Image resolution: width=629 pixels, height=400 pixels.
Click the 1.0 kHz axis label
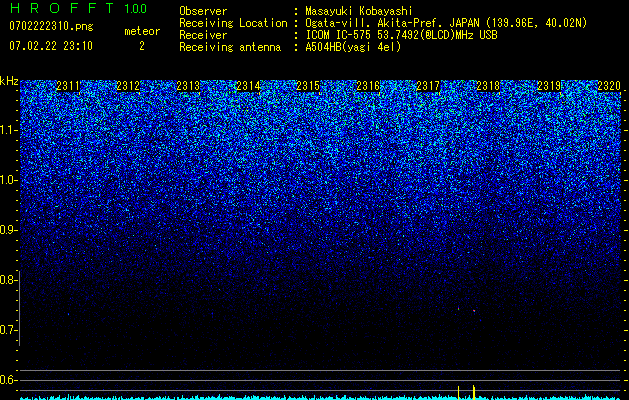[9, 180]
